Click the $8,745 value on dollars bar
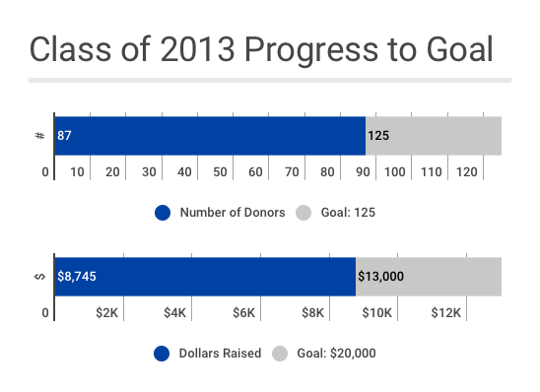The width and height of the screenshot is (540, 392). click(77, 277)
